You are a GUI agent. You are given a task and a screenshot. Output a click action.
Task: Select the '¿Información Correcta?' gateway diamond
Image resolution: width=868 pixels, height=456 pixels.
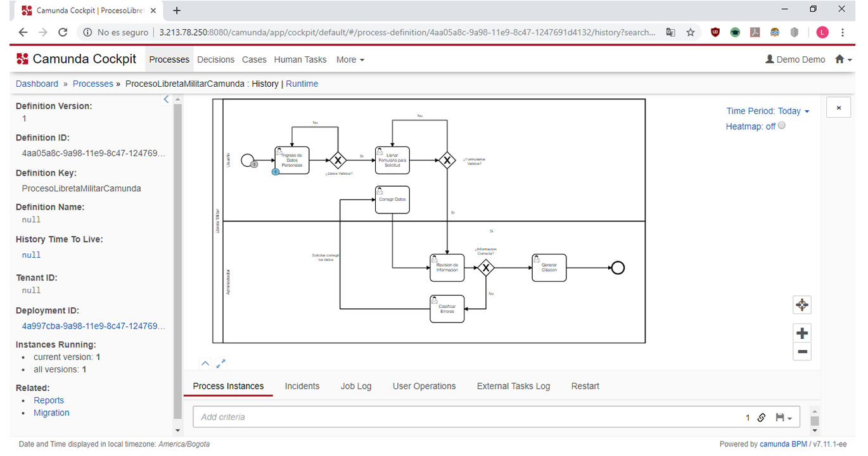(x=485, y=268)
